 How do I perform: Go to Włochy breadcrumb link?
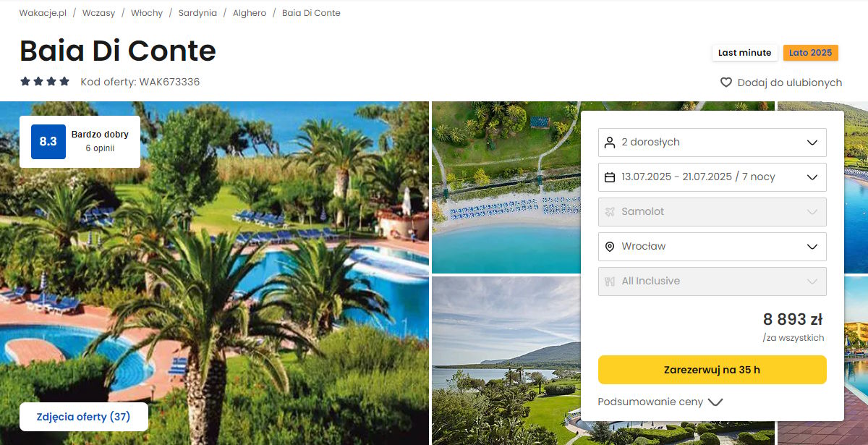tap(147, 13)
